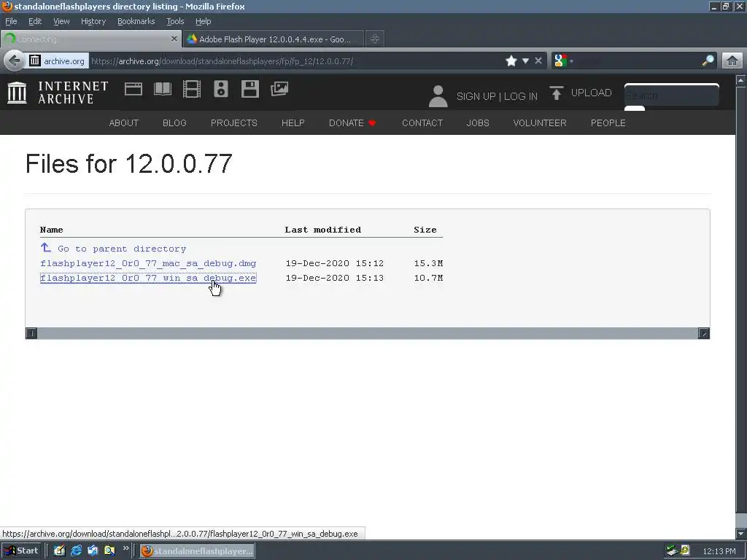This screenshot has height=560, width=747.
Task: Click the SIGN UP link
Action: tap(476, 96)
